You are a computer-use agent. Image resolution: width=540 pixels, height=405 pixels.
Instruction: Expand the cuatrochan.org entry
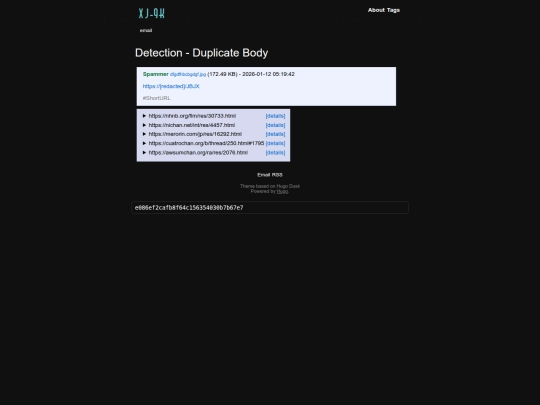(144, 143)
